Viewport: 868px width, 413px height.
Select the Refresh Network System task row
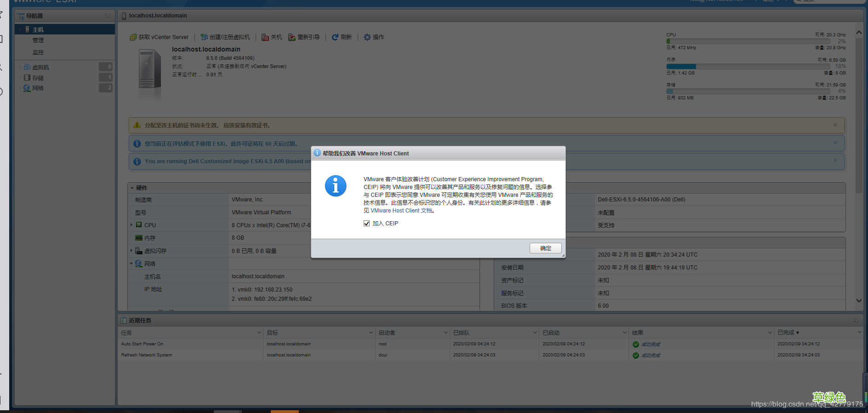[x=490, y=355]
